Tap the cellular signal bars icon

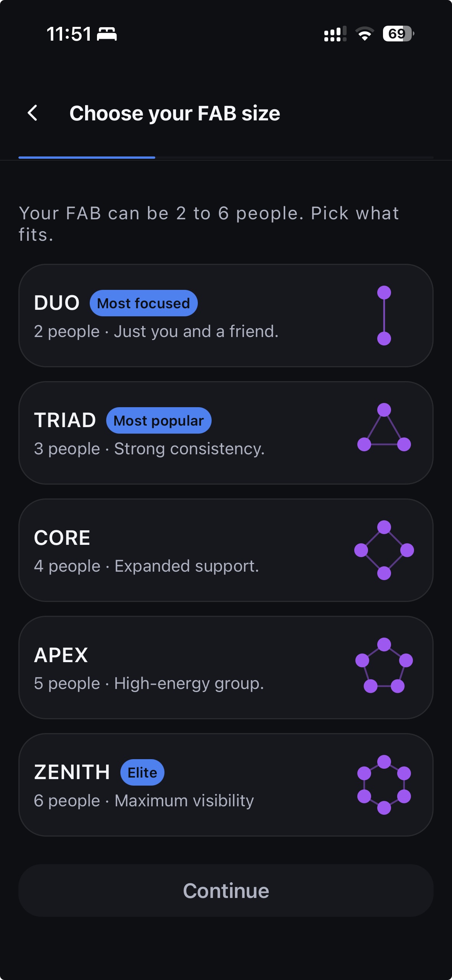(335, 34)
